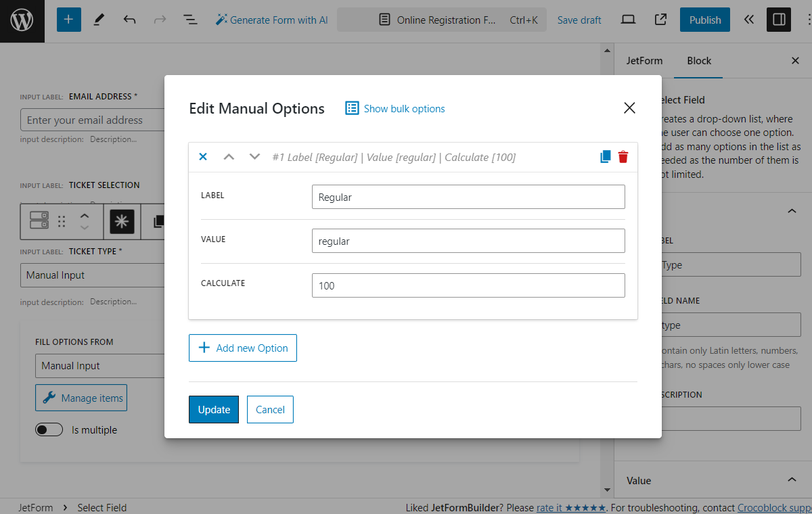
Task: Move the block down with toolbar arrow
Action: [85, 227]
